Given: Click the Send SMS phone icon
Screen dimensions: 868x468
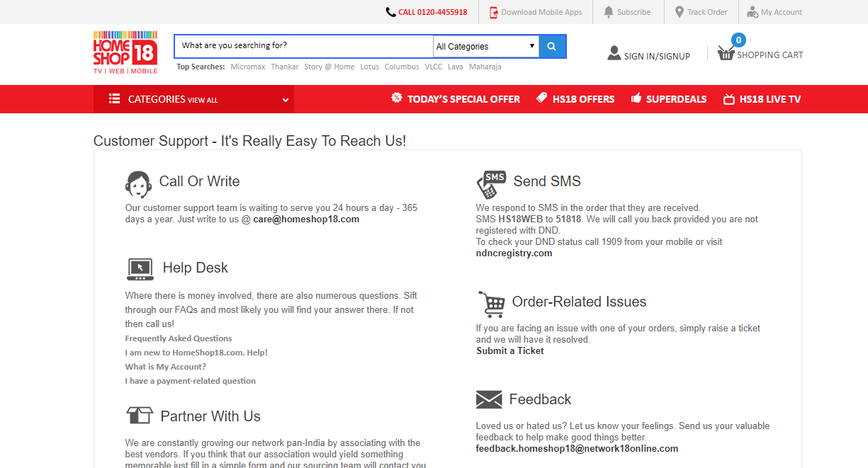Looking at the screenshot, I should pos(491,185).
